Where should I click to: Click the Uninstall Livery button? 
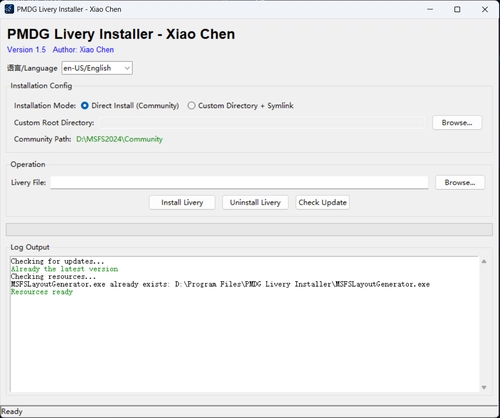pos(255,202)
